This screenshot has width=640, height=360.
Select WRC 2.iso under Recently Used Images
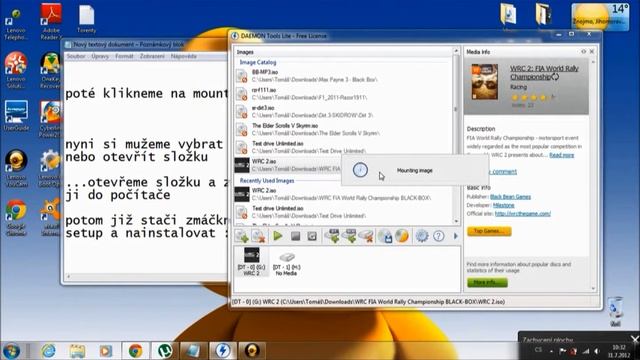pyautogui.click(x=344, y=194)
